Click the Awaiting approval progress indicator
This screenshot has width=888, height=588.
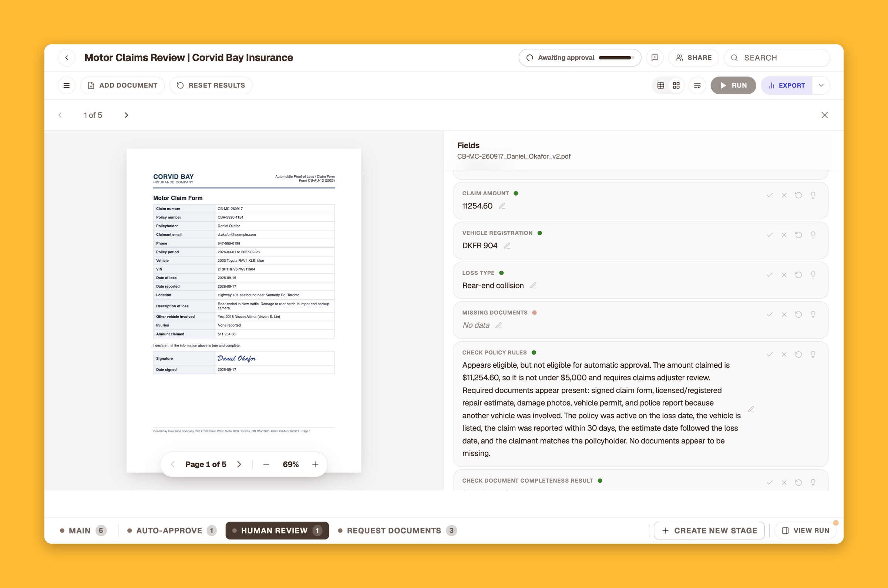coord(580,58)
